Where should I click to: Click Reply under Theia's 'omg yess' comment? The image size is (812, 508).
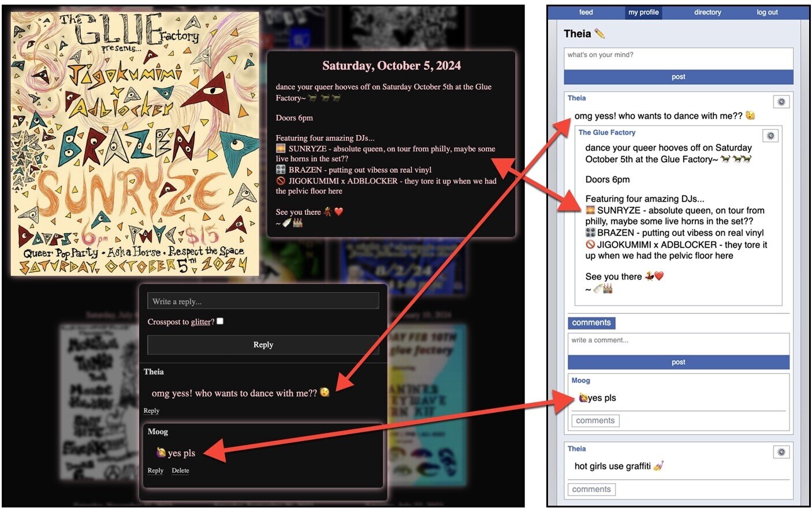coord(151,410)
